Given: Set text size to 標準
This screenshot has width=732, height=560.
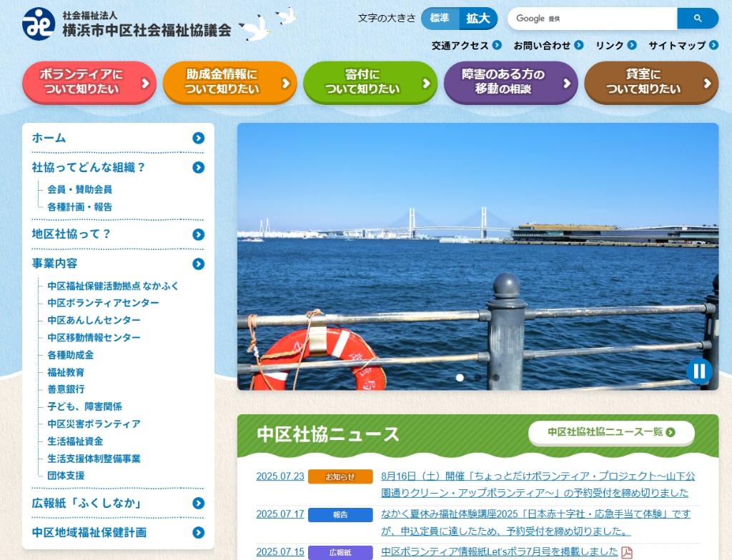Looking at the screenshot, I should [440, 19].
